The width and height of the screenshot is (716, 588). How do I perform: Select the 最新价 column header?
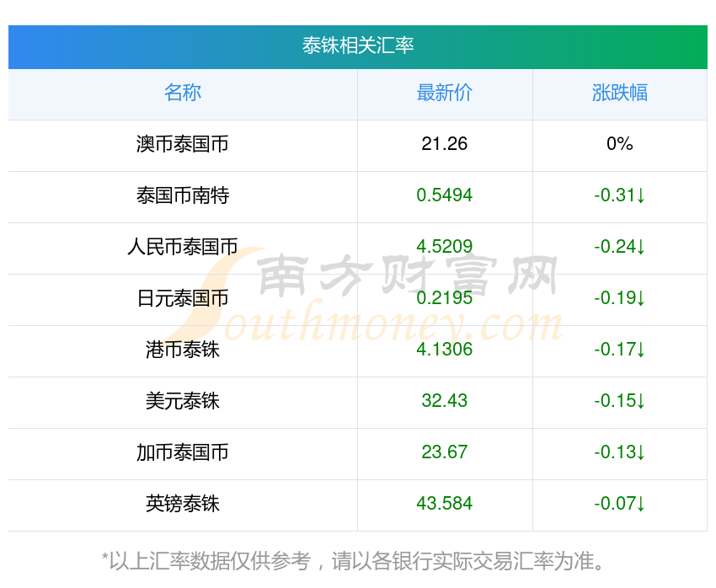(x=444, y=93)
